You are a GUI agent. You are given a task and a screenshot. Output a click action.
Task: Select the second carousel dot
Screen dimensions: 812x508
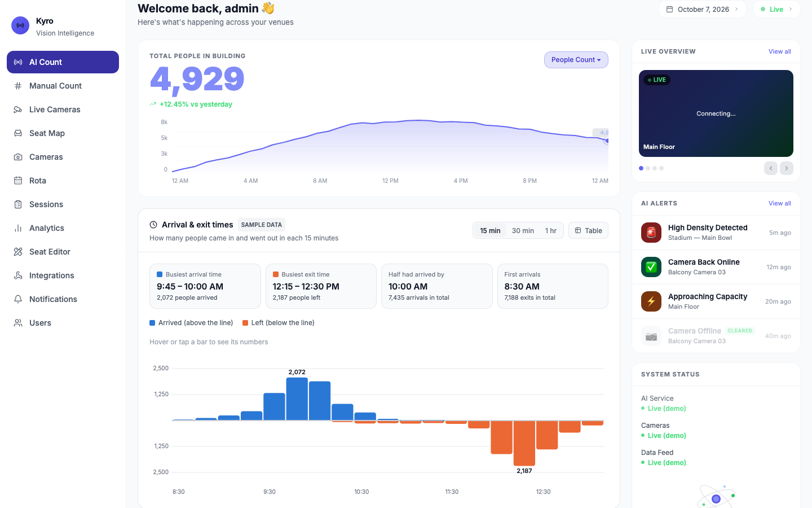pyautogui.click(x=648, y=168)
